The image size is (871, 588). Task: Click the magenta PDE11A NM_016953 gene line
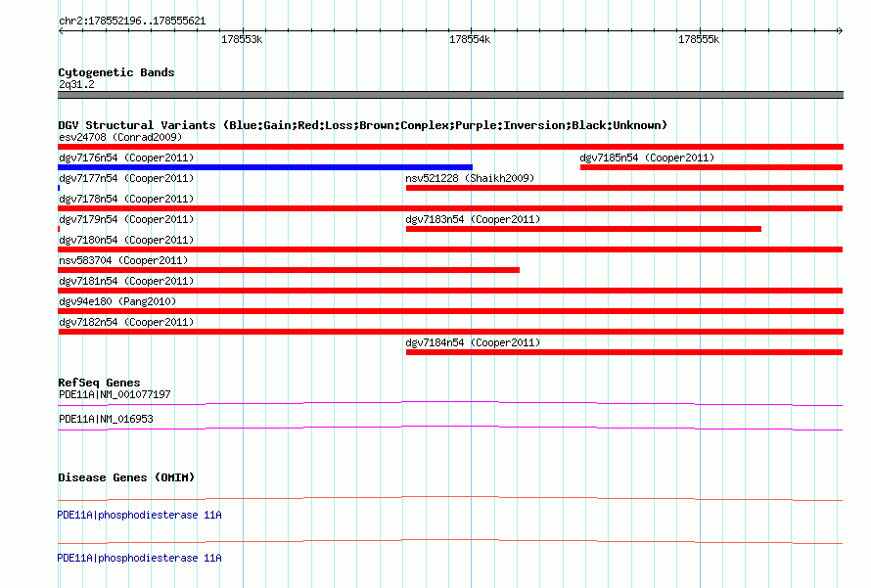450,428
